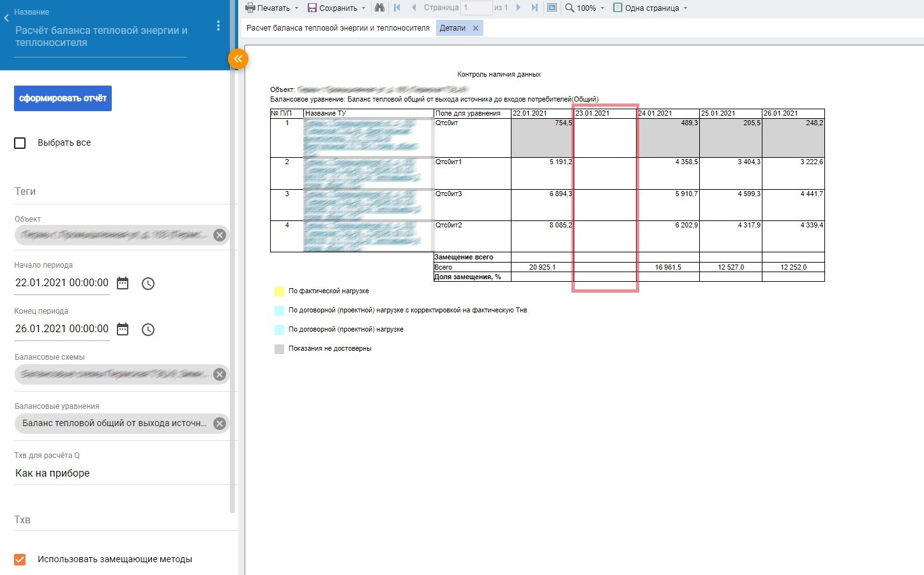Close the Детали tab
The width and height of the screenshot is (924, 575).
coord(476,28)
